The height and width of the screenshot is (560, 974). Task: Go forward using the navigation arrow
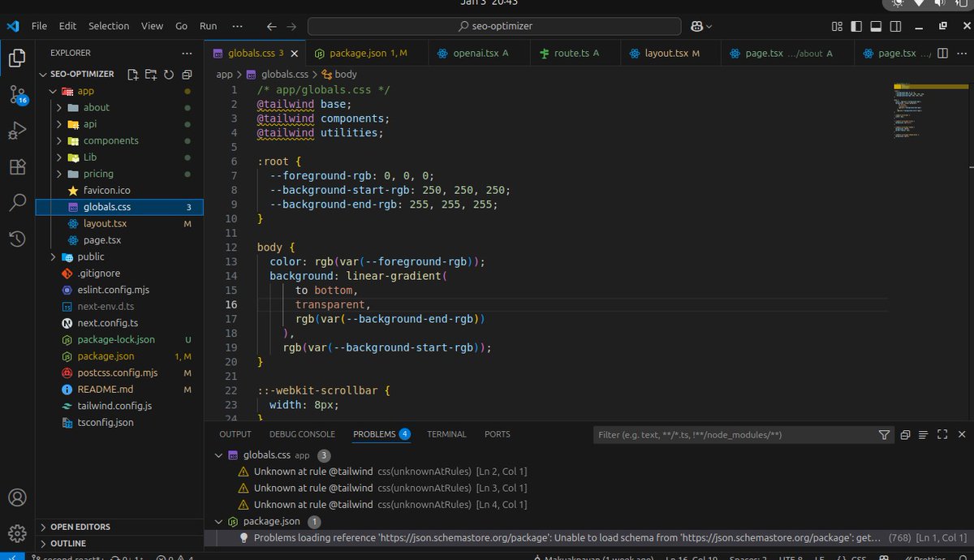click(291, 26)
